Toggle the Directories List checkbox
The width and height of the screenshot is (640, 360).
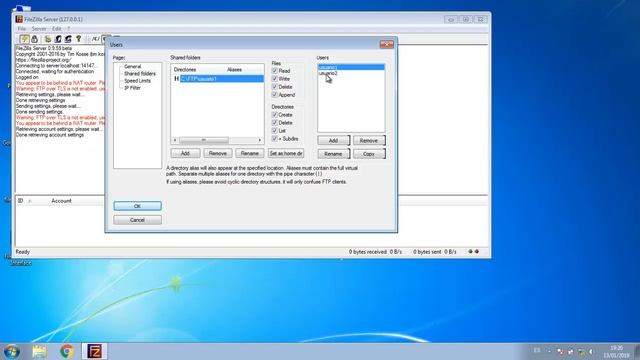[275, 131]
